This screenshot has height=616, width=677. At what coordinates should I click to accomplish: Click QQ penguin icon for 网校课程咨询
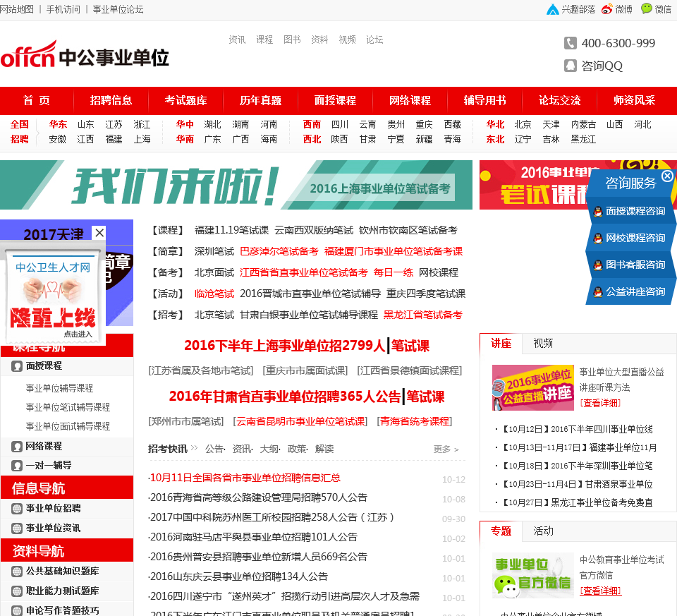point(598,238)
